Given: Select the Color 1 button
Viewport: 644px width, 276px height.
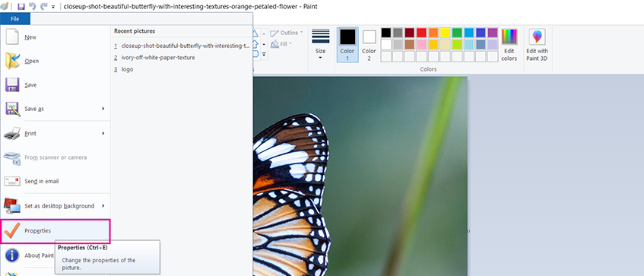Looking at the screenshot, I should point(347,45).
